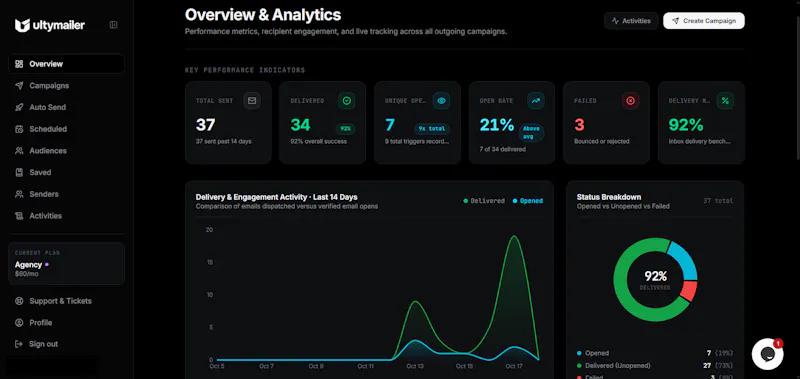The width and height of the screenshot is (800, 379).
Task: Click the 'Delivered (Unopened)' legend row
Action: coord(655,366)
